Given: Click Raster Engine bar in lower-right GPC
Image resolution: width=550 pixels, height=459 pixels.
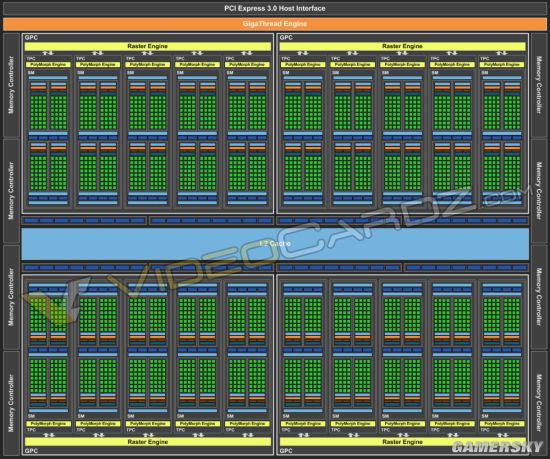Looking at the screenshot, I should 402,442.
